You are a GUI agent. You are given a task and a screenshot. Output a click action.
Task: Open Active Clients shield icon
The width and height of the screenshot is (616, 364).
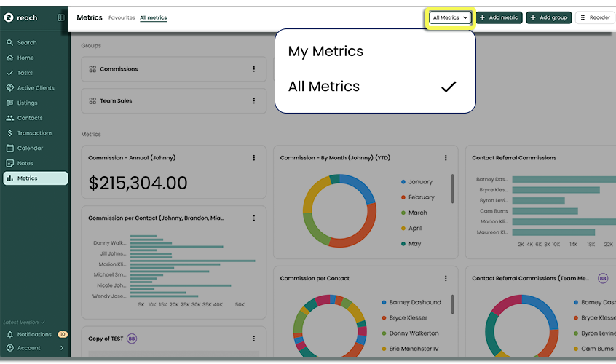click(x=10, y=88)
